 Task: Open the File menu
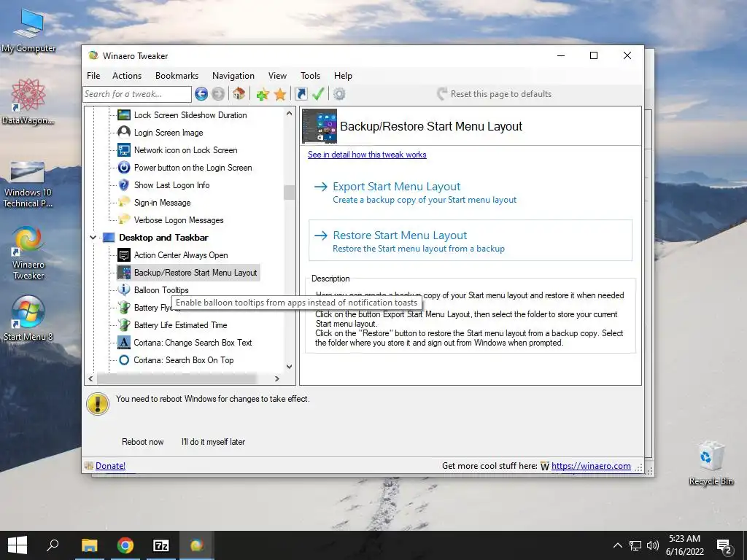pos(93,76)
